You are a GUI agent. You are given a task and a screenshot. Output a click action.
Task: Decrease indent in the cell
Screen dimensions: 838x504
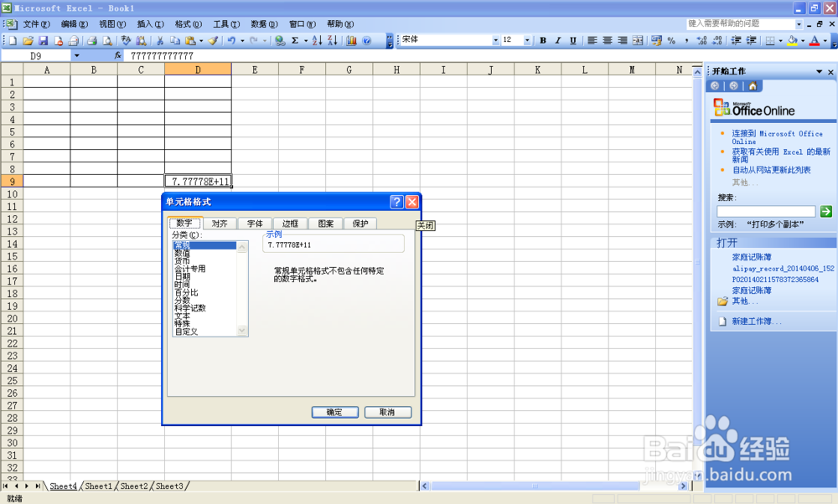(x=736, y=40)
